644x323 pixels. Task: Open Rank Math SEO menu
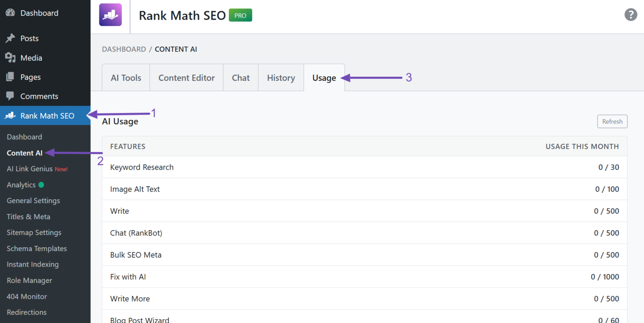45,116
